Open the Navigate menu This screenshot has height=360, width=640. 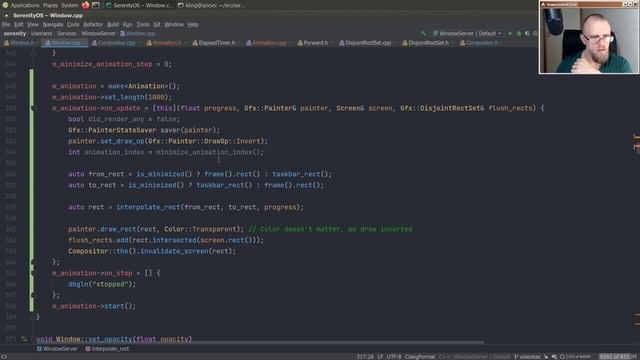(53, 24)
